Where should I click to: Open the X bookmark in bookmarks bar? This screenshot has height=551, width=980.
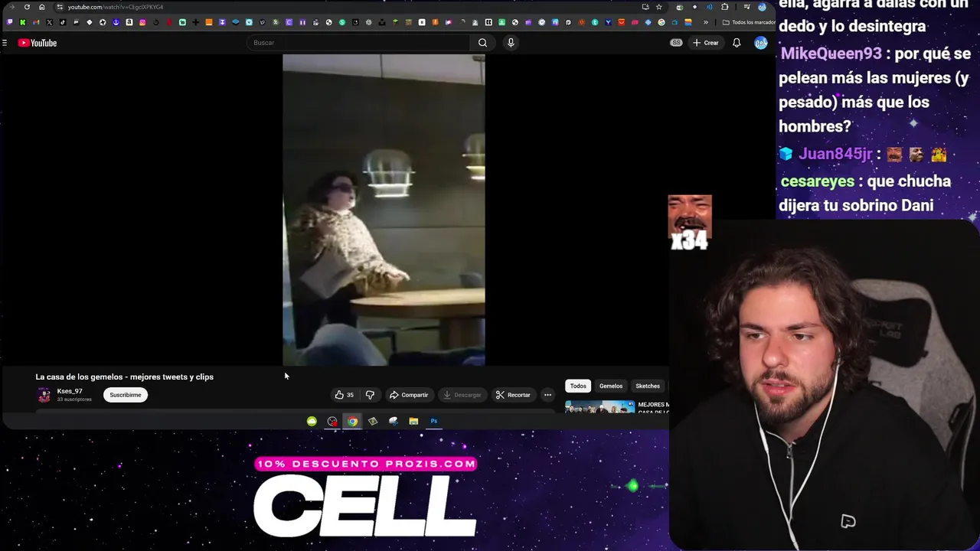[x=49, y=22]
